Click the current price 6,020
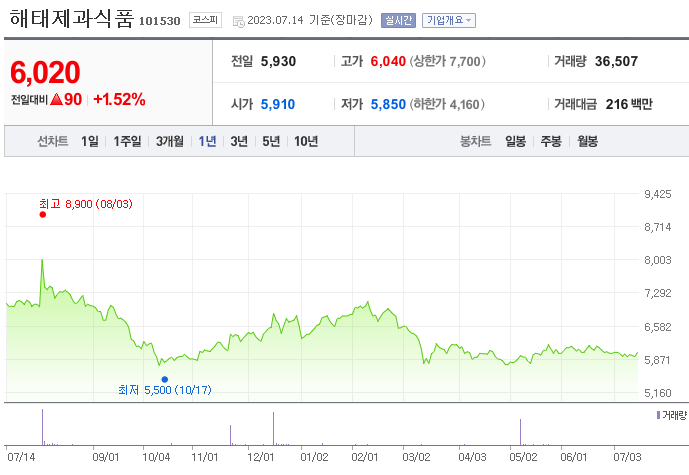Screen dimensions: 689x475 (x=45, y=72)
